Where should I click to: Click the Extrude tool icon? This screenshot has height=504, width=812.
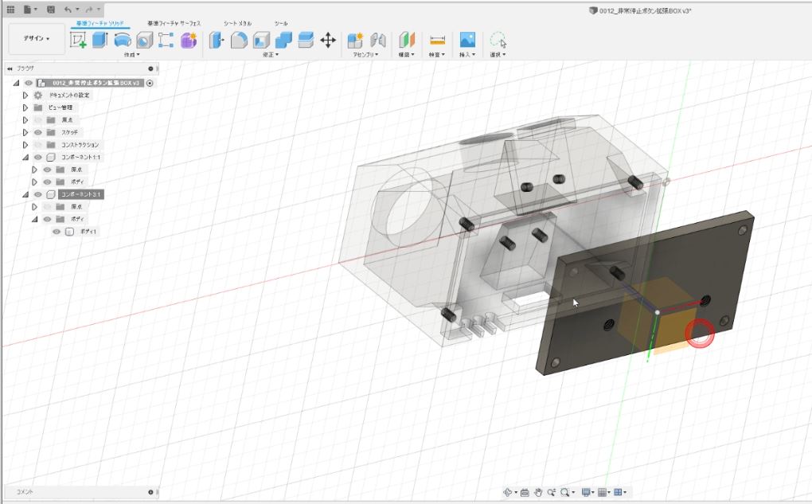(100, 40)
